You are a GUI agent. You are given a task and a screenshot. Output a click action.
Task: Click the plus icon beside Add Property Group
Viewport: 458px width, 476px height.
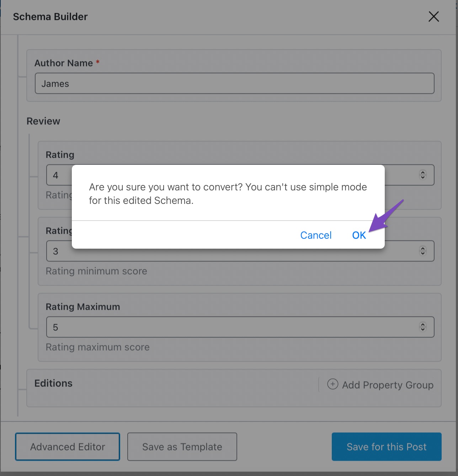[332, 384]
